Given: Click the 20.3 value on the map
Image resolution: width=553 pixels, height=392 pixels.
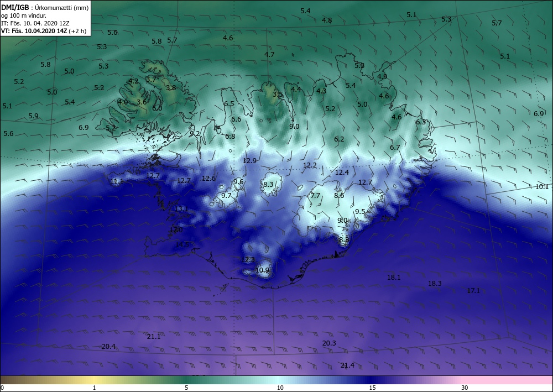Looking at the screenshot, I should [x=329, y=343].
